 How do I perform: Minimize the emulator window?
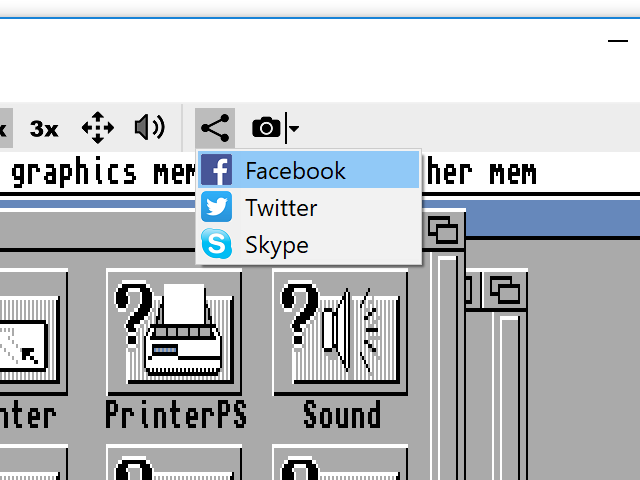coord(618,41)
